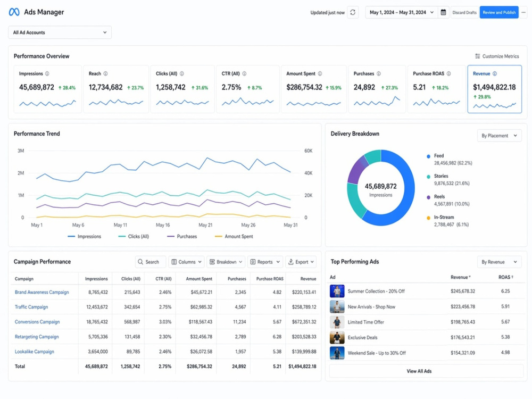Viewport: 532px width, 399px height.
Task: Click the Columns grid icon
Action: tap(174, 262)
